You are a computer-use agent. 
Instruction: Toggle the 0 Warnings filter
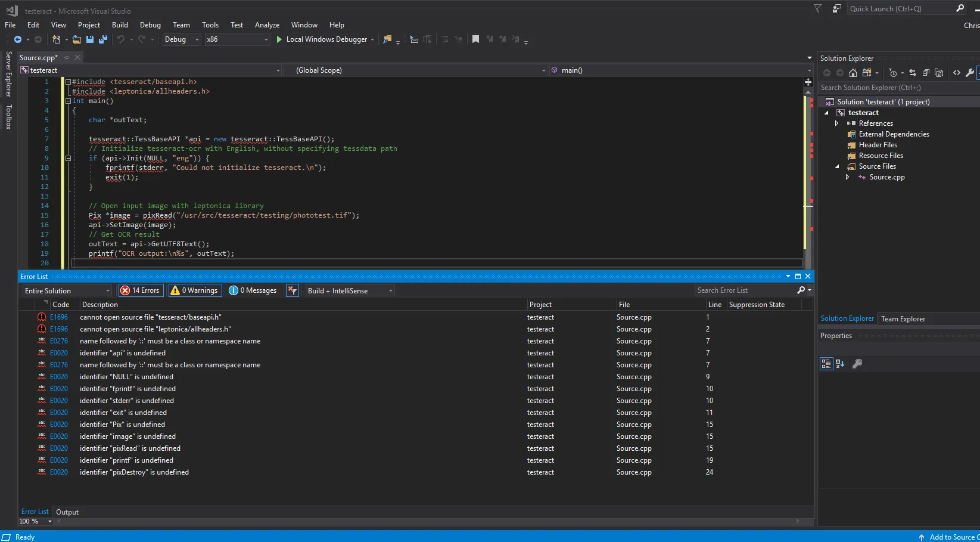[195, 290]
